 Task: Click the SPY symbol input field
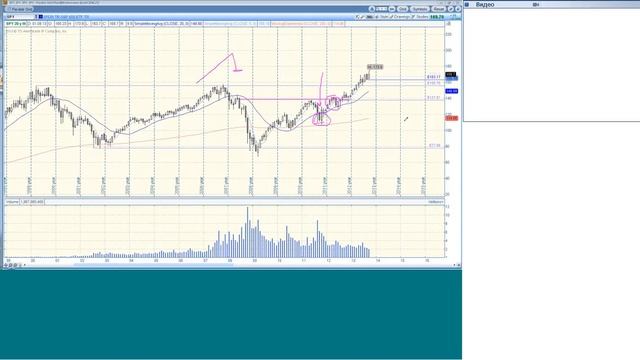[20, 17]
